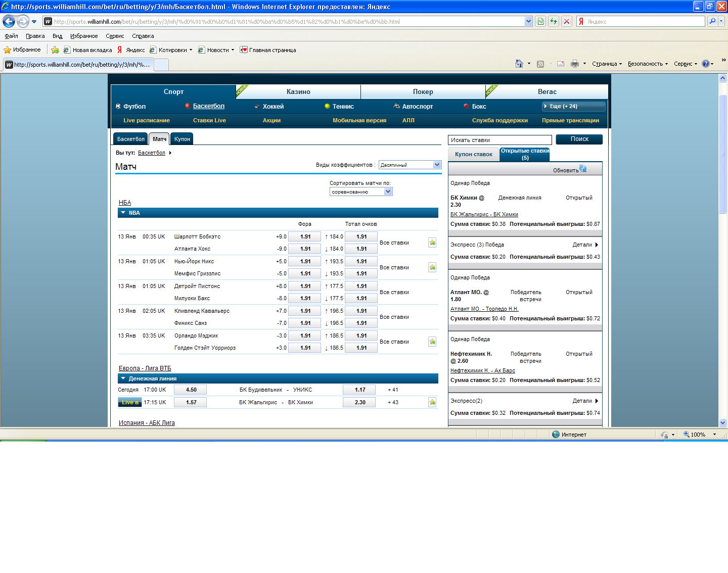The width and height of the screenshot is (728, 573).
Task: Click the Home icon in command bar
Action: tap(519, 64)
